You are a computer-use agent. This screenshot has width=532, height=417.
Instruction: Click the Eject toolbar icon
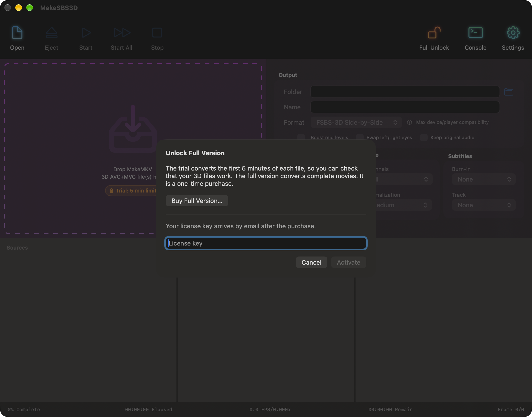tap(52, 33)
